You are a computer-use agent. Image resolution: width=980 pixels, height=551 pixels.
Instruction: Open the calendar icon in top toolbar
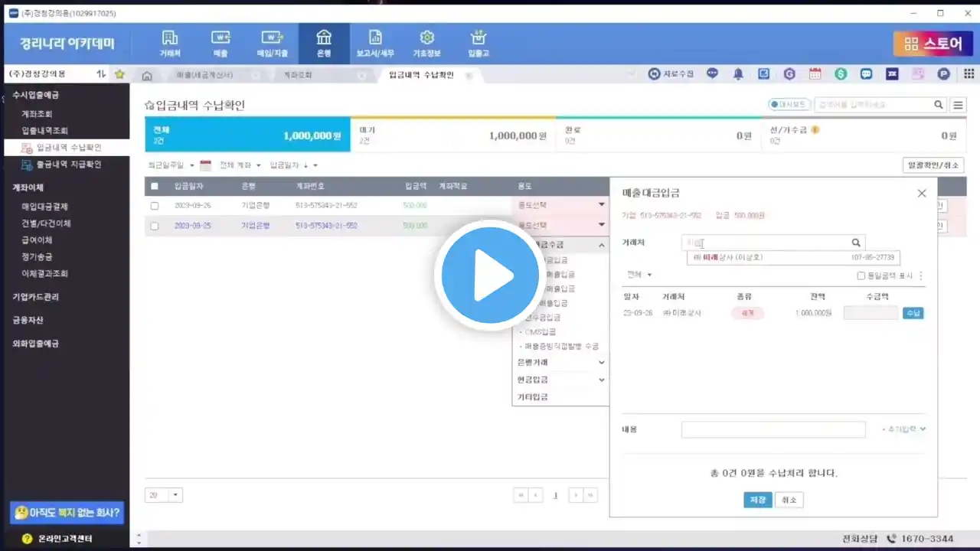tap(815, 74)
